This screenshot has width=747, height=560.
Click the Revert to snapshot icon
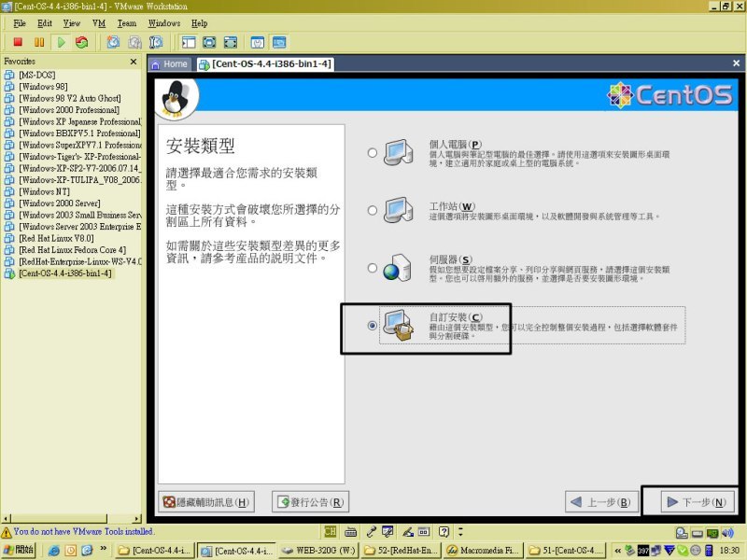click(134, 42)
